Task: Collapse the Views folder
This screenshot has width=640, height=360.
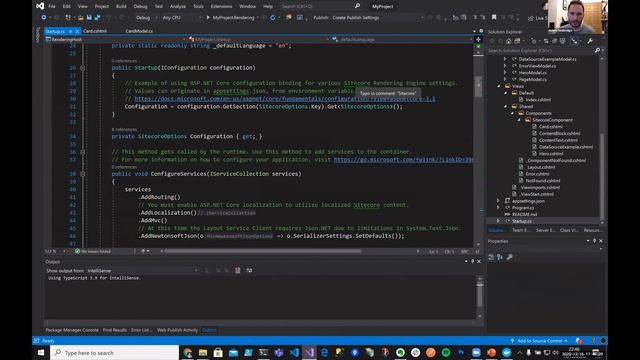Action: [x=499, y=86]
